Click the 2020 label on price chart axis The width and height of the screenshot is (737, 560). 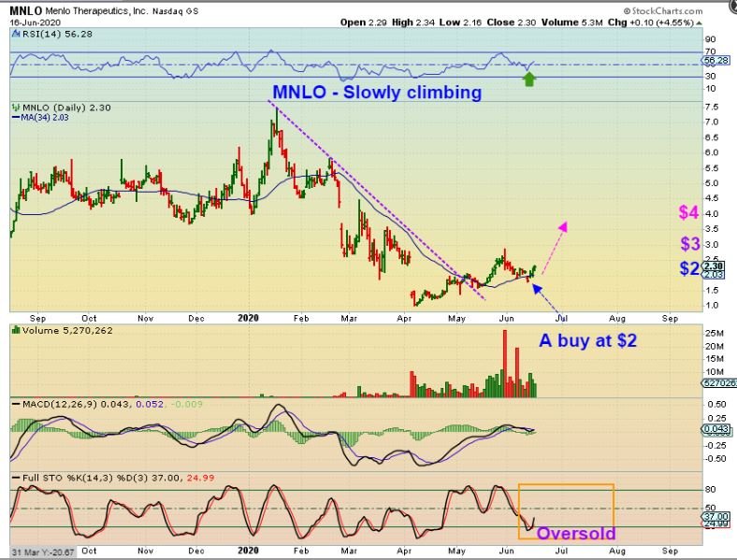[x=248, y=318]
